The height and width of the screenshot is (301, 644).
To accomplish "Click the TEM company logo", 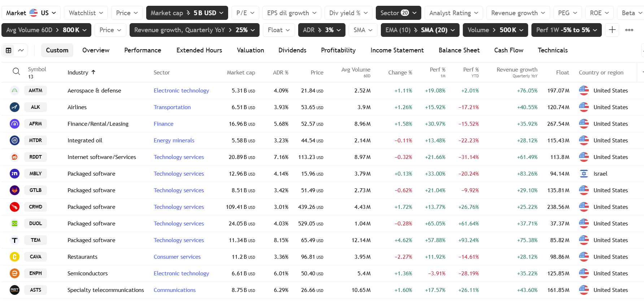I will tap(14, 240).
